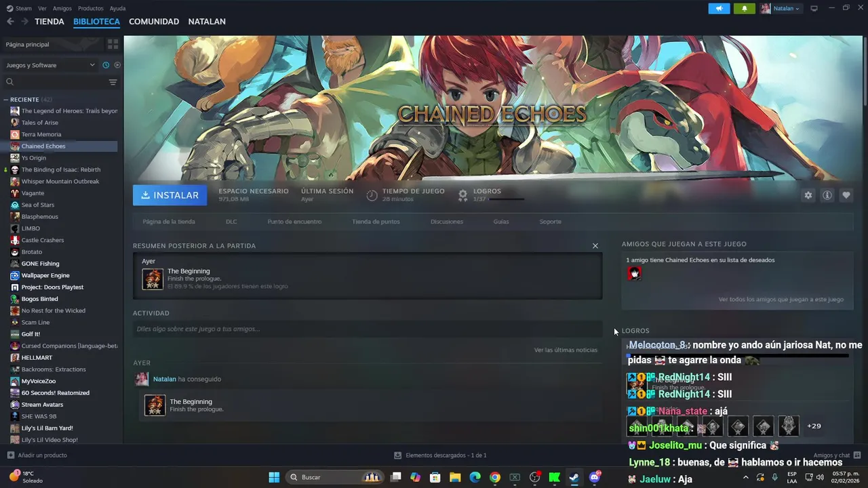This screenshot has height=488, width=868.
Task: Click Natalan's avatar in activity feed
Action: click(x=142, y=379)
